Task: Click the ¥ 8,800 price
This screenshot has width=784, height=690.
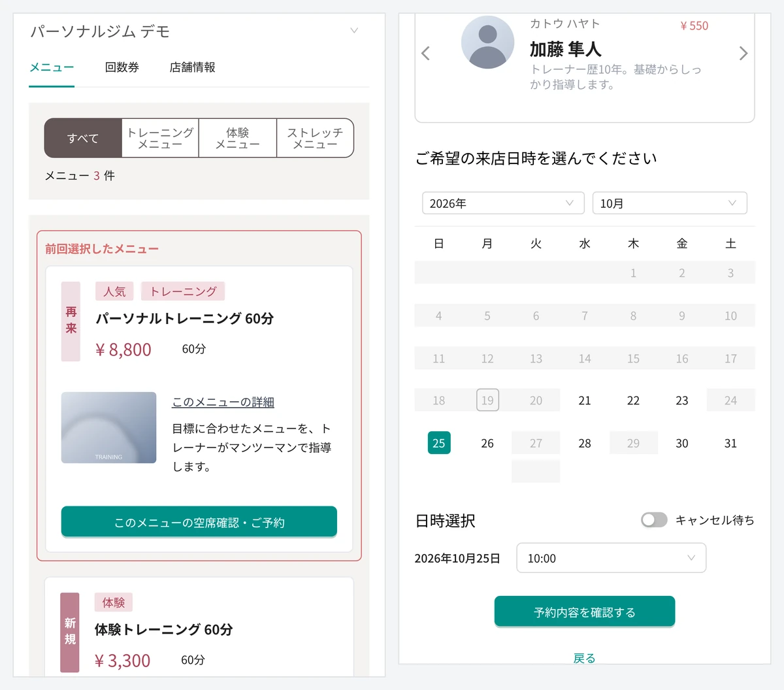Action: pyautogui.click(x=123, y=350)
